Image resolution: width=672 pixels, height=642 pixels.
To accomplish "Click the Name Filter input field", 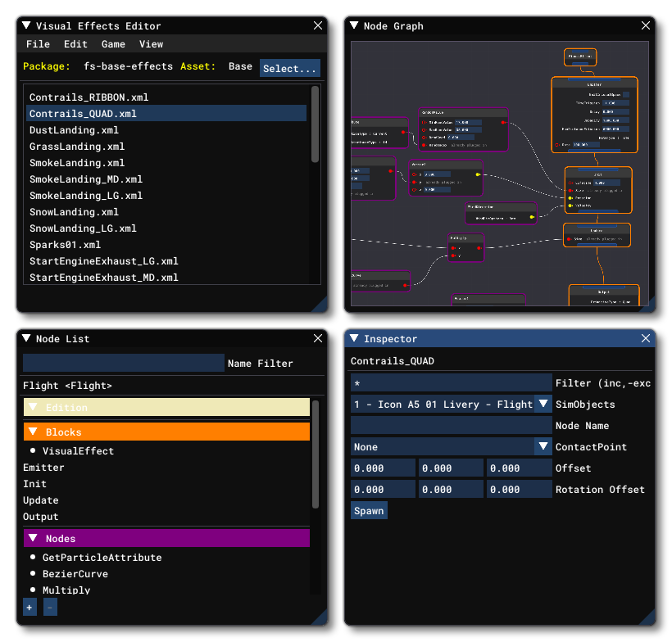I will tap(123, 363).
